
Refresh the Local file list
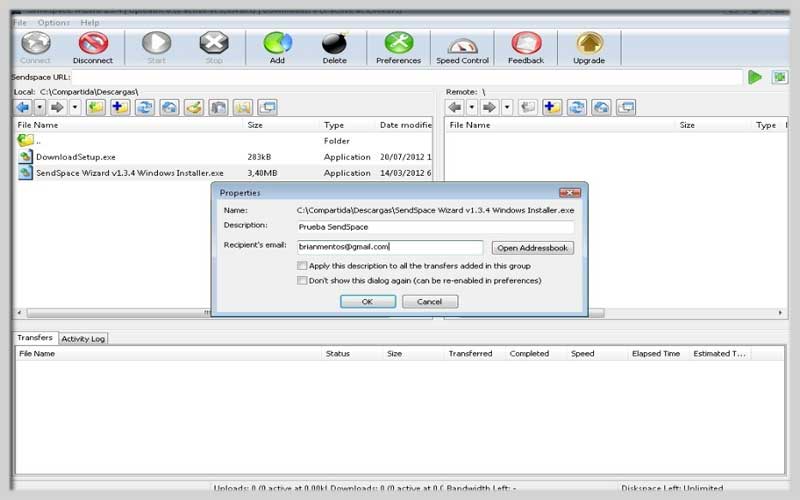pos(145,107)
